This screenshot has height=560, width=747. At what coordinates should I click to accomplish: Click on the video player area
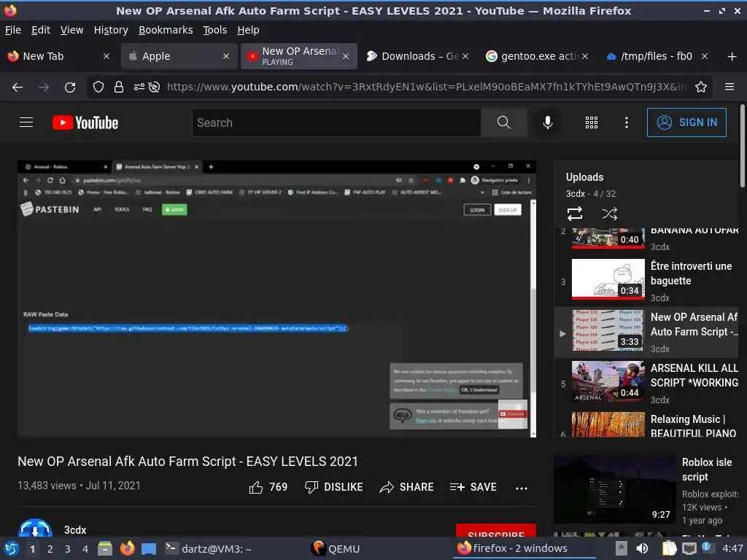pos(276,299)
